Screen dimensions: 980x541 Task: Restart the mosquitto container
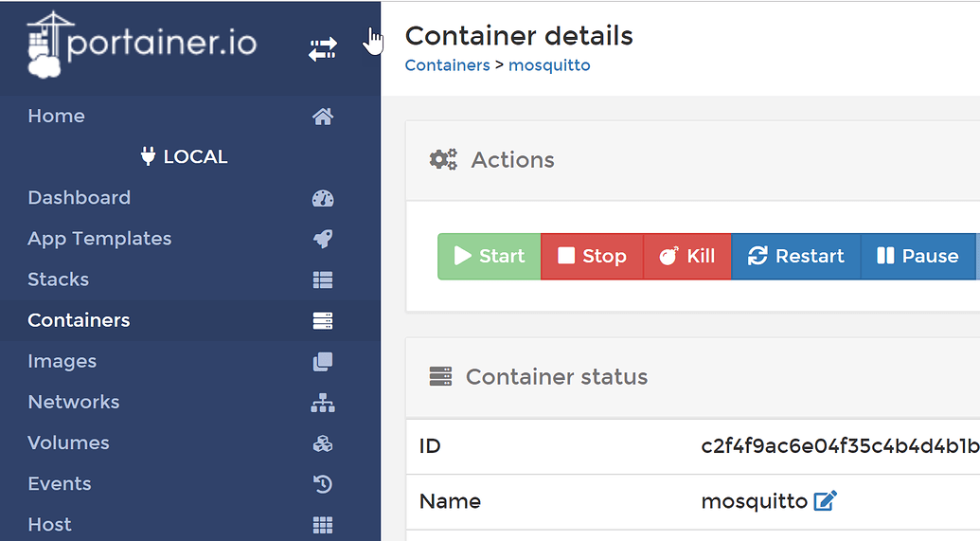pos(795,256)
